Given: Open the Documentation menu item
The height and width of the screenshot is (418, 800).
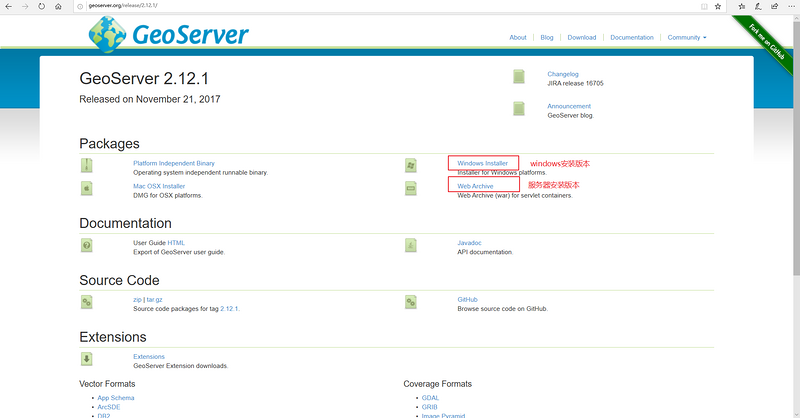Looking at the screenshot, I should tap(632, 37).
